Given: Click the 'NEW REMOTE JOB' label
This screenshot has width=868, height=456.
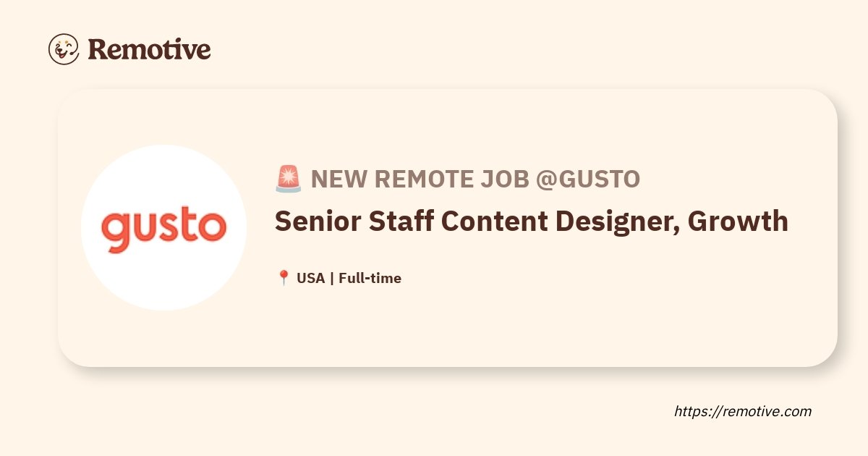Looking at the screenshot, I should (x=420, y=179).
